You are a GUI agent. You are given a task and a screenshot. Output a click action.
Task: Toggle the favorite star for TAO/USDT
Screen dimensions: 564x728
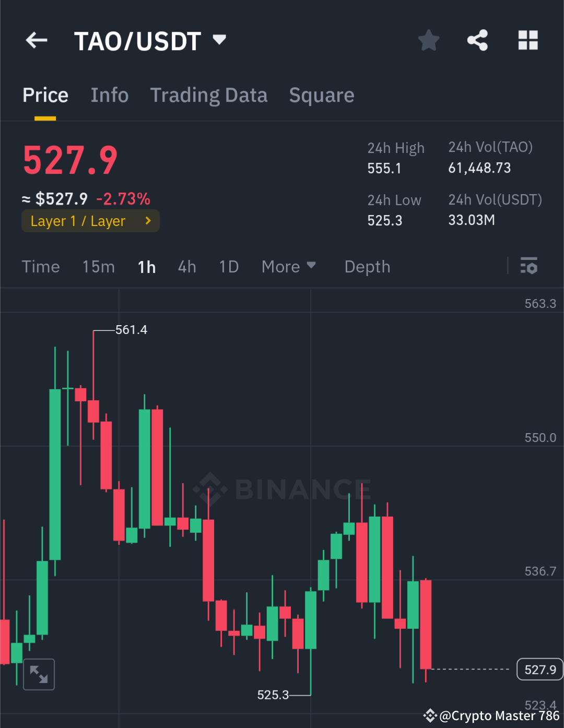click(428, 40)
